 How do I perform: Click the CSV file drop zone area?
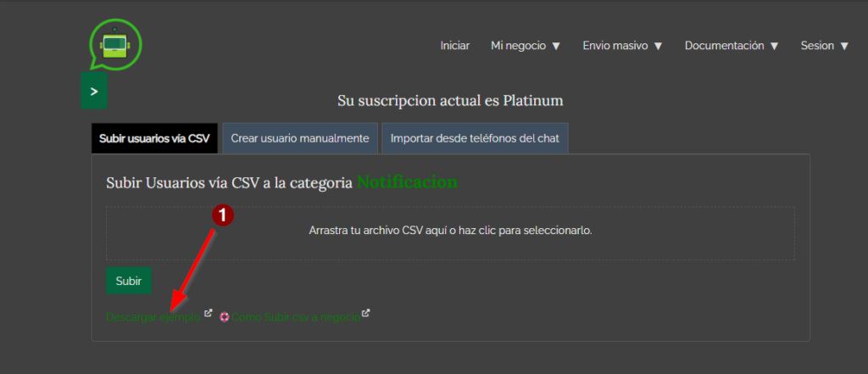pyautogui.click(x=450, y=232)
